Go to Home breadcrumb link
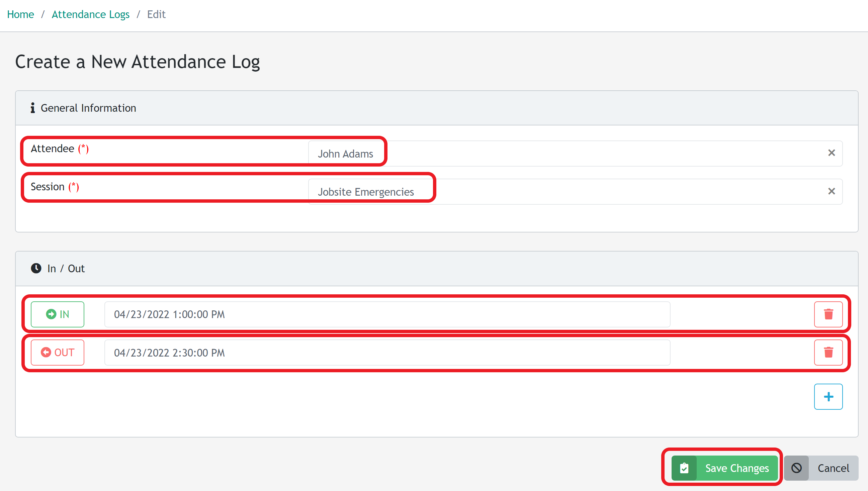 pos(20,14)
